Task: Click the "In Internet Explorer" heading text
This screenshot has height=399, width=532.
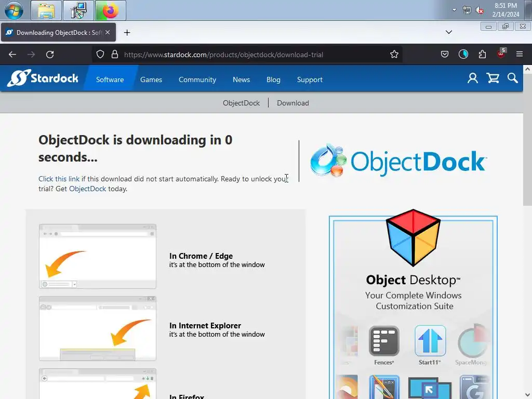Action: point(205,325)
